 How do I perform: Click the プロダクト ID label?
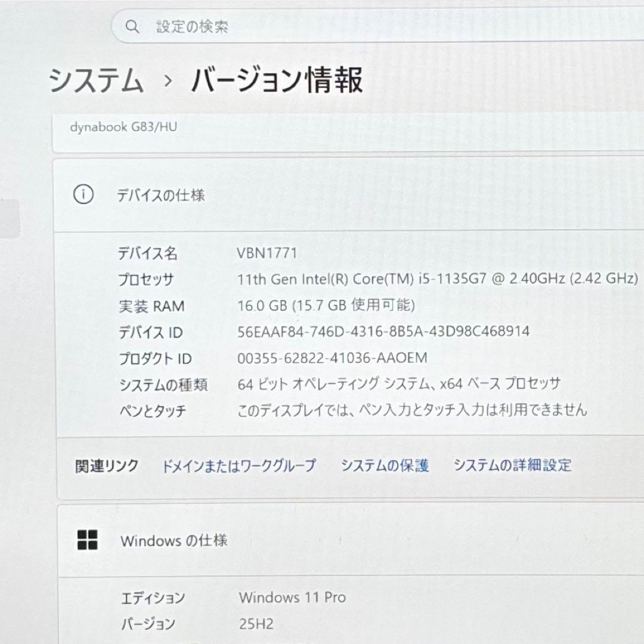(x=155, y=358)
